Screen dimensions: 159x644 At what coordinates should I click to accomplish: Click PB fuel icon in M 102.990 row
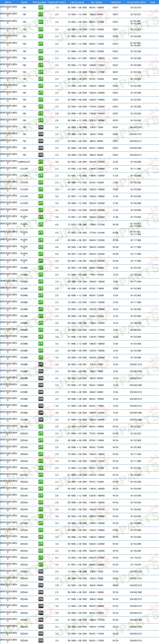click(41, 93)
